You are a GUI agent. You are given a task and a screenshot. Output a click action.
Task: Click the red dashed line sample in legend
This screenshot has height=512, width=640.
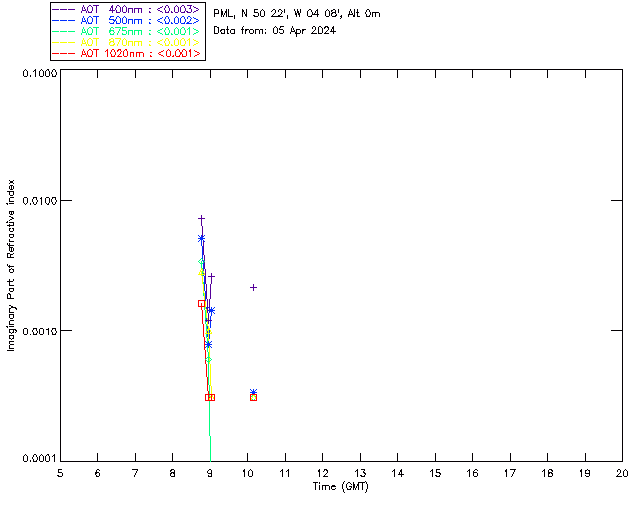[x=64, y=53]
